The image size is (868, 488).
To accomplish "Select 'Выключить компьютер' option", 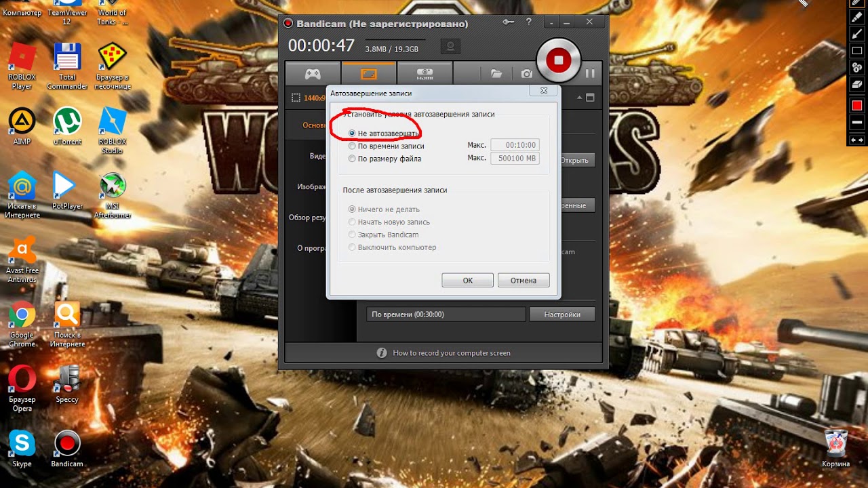I will [352, 247].
